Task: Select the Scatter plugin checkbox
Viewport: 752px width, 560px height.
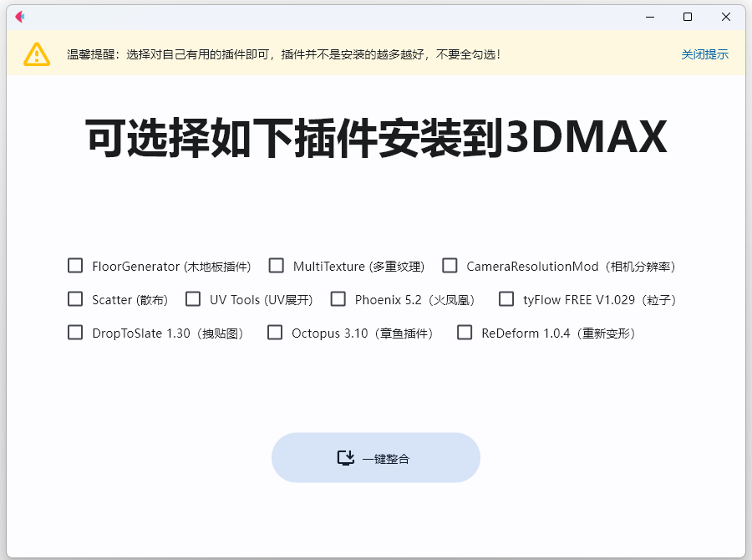Action: 75,299
